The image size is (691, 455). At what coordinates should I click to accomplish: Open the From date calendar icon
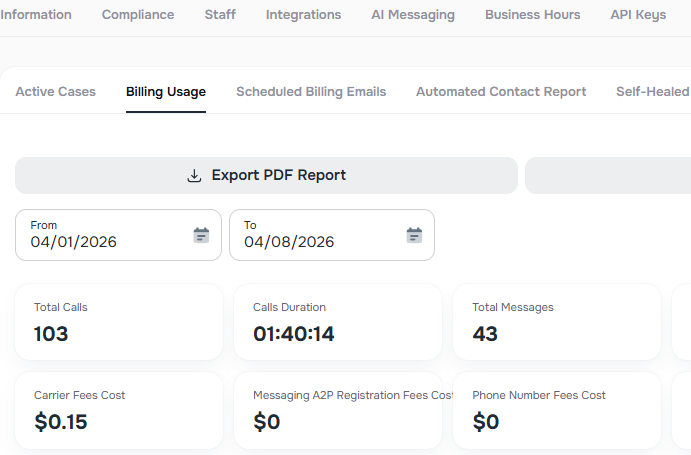201,235
